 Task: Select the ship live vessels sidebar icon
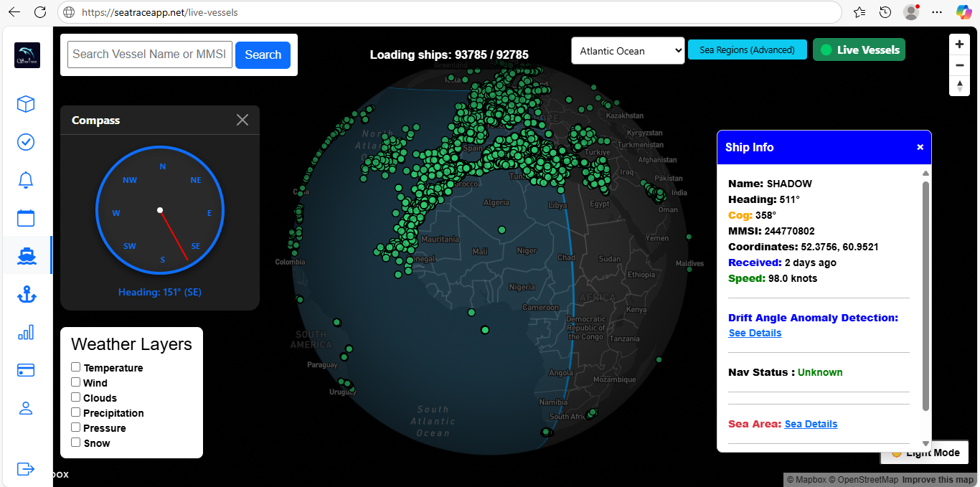pyautogui.click(x=26, y=256)
